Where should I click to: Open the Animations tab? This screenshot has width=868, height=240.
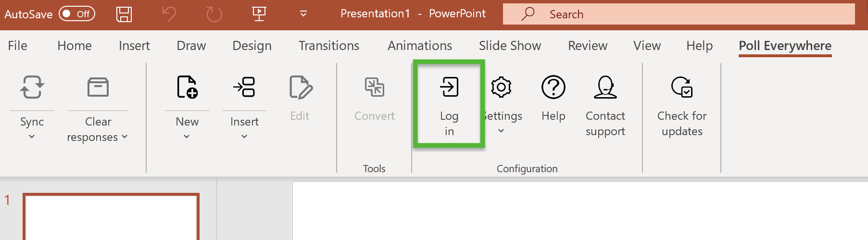coord(420,46)
